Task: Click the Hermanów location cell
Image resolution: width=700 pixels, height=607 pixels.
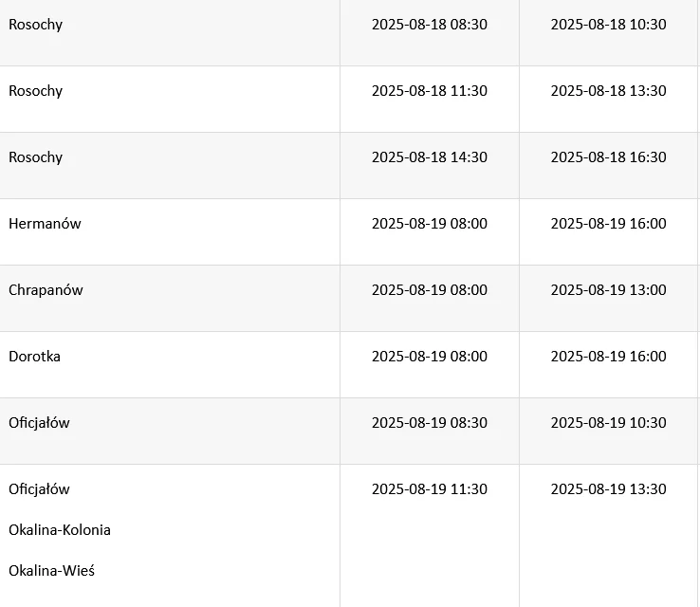Action: [x=45, y=224]
